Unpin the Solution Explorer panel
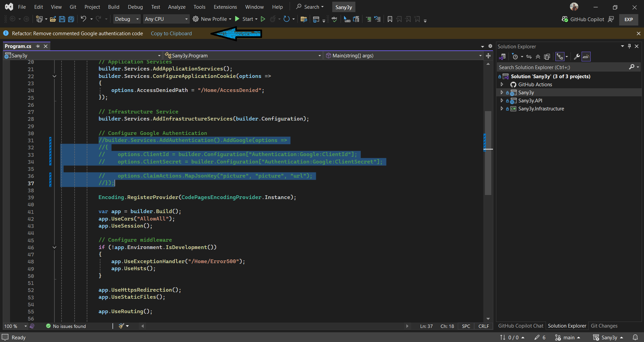The width and height of the screenshot is (644, 342). (x=630, y=46)
